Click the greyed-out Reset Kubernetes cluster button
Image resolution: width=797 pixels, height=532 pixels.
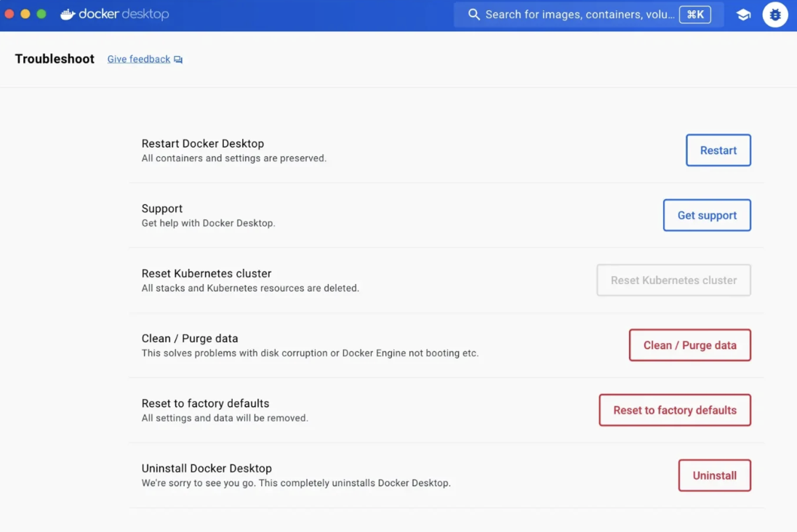(673, 280)
